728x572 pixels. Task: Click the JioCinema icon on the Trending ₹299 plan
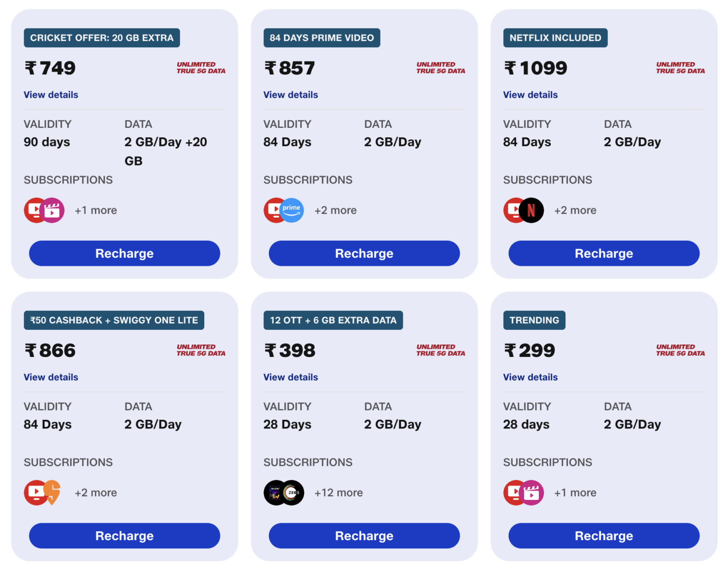pyautogui.click(x=533, y=492)
